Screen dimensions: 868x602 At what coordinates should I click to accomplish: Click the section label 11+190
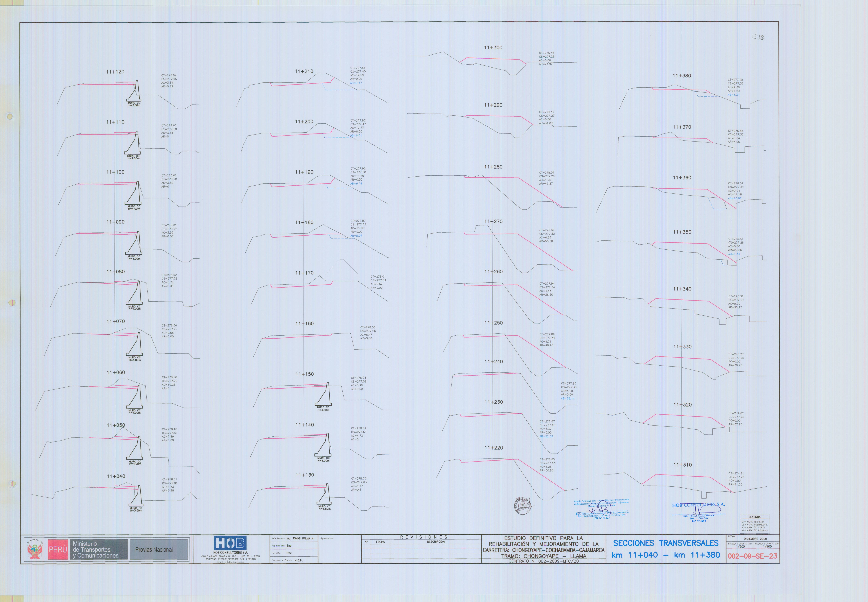[304, 172]
